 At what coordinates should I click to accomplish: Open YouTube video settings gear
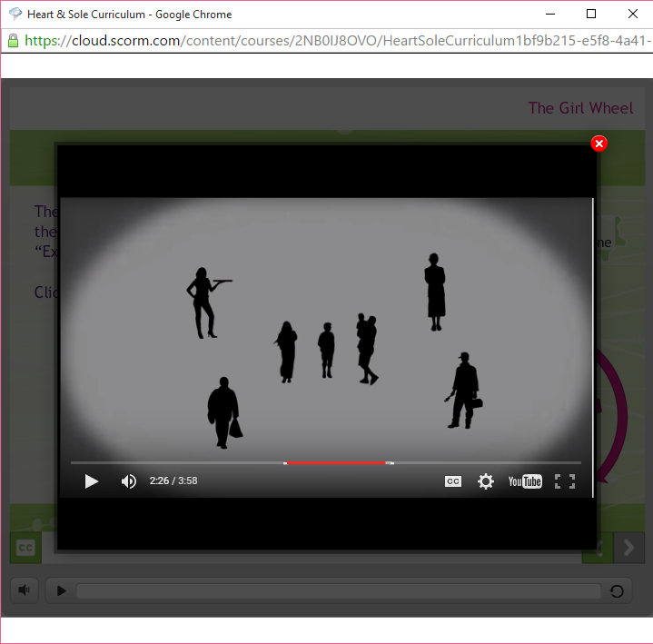click(486, 481)
